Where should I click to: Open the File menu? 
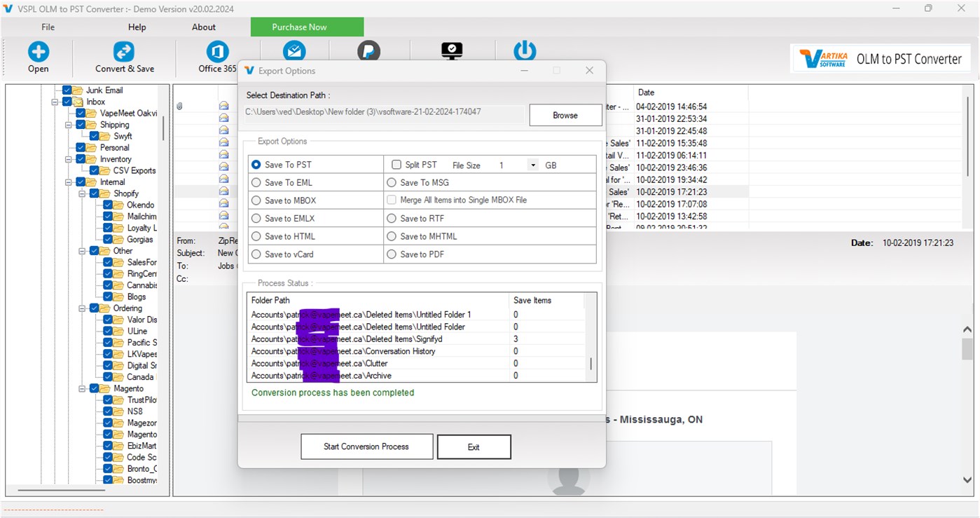[x=48, y=27]
